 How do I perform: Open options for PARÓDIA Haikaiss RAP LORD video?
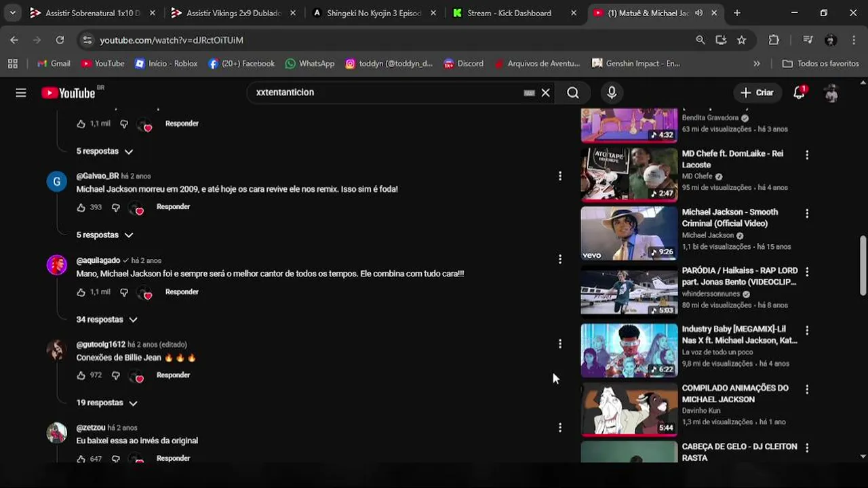pos(807,272)
